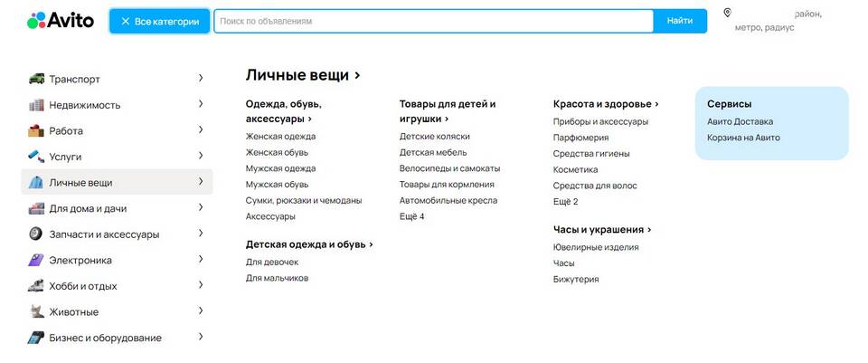Click the Avito logo
The width and height of the screenshot is (868, 363).
(61, 20)
